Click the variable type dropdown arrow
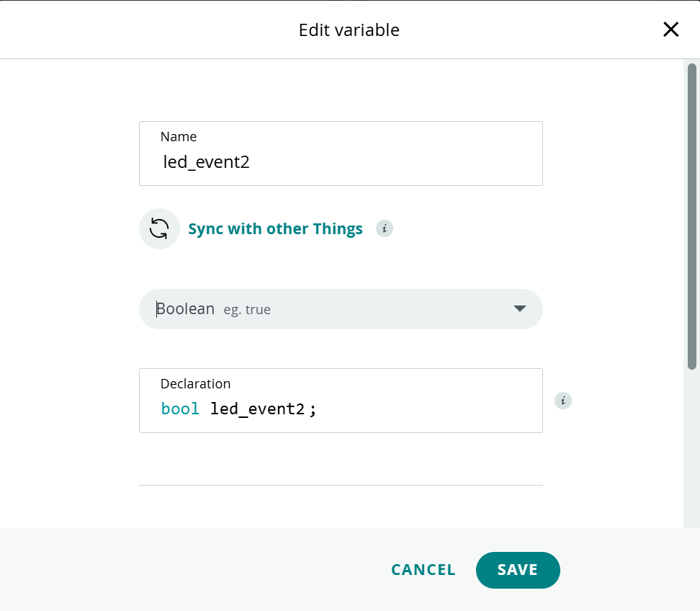700x611 pixels. [x=520, y=309]
